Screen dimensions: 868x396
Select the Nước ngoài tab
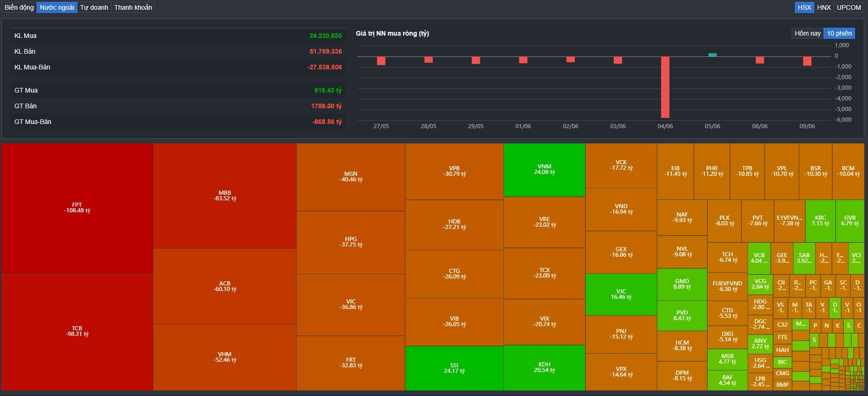57,7
